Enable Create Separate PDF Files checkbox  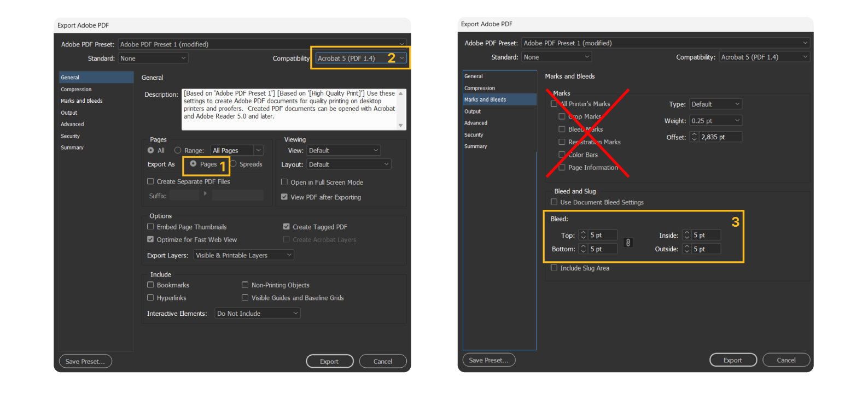(150, 181)
